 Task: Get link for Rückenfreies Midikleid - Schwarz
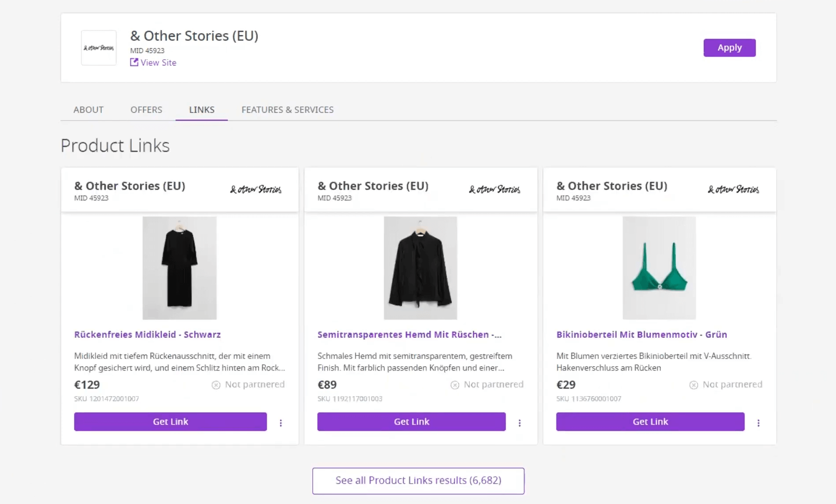170,422
